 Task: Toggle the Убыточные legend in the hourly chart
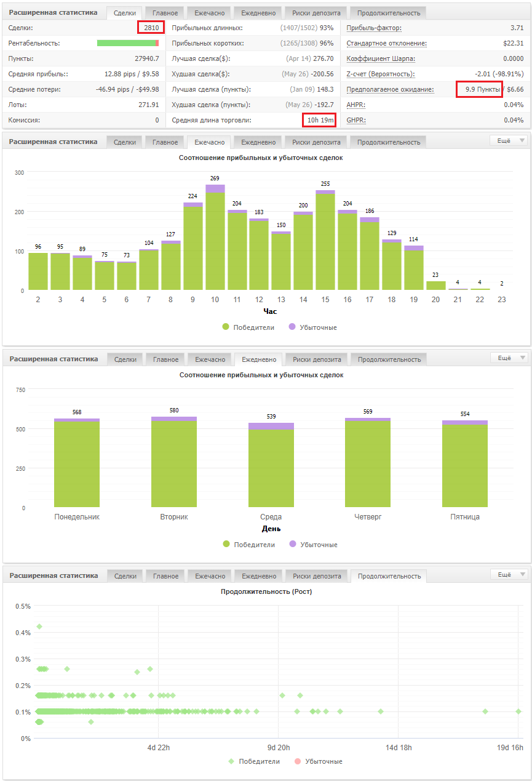tap(313, 327)
